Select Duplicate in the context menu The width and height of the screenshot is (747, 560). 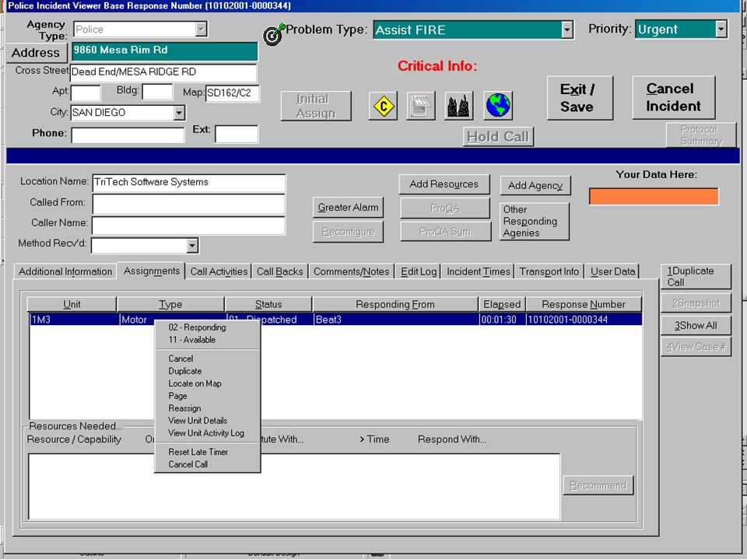(x=208, y=371)
